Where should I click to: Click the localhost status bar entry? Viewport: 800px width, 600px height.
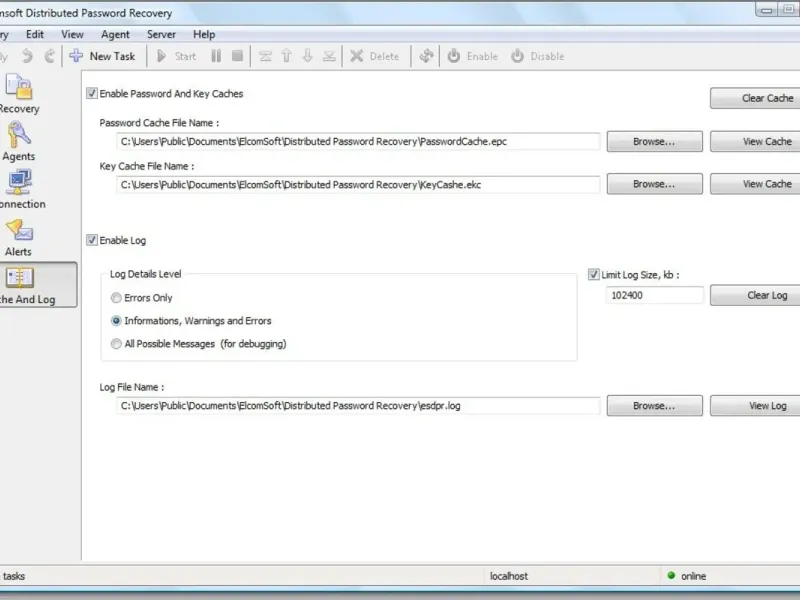[x=509, y=576]
